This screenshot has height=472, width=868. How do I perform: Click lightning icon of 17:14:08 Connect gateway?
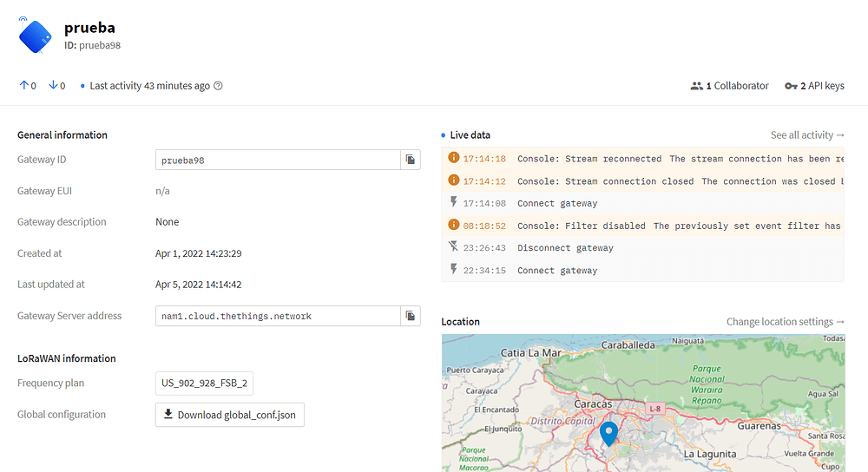pos(453,202)
